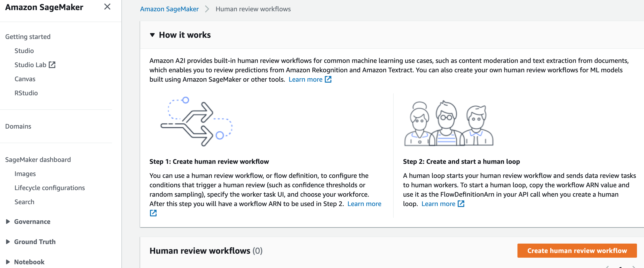The height and width of the screenshot is (268, 644).
Task: Click external icon beside Step 2 Learn more
Action: click(x=461, y=204)
